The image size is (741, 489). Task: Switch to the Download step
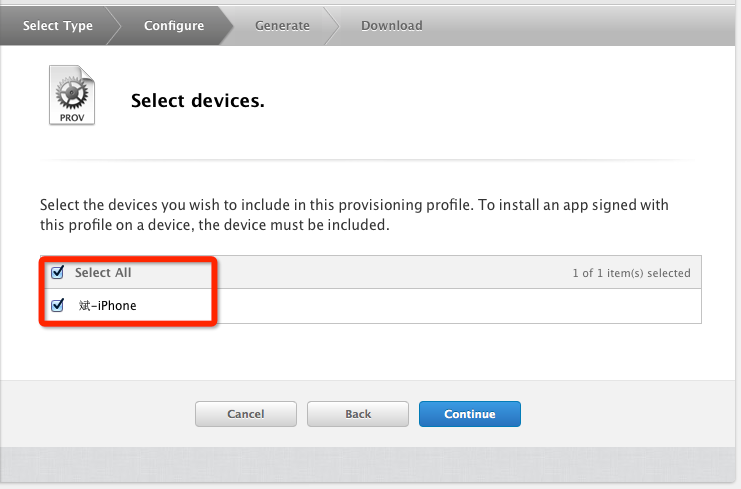point(391,25)
